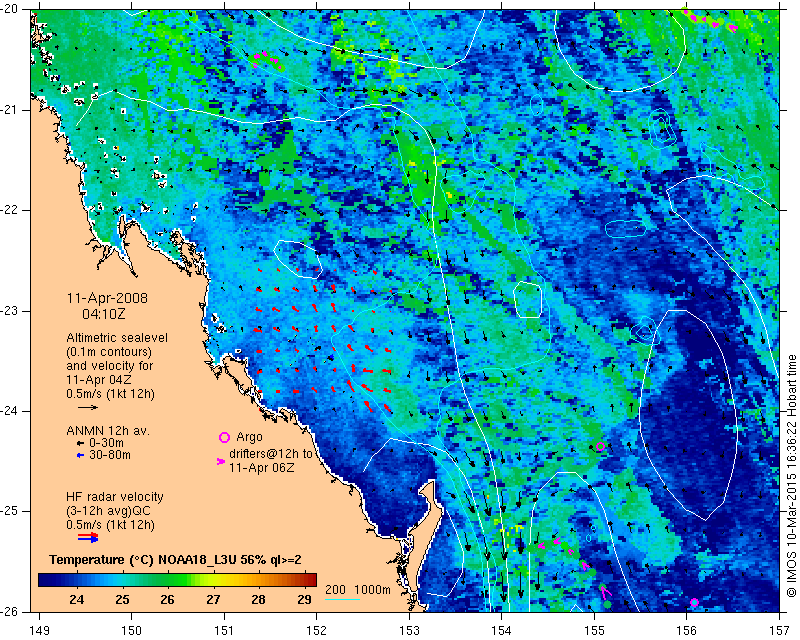Click the longitude axis label 156
800x640 pixels.
[687, 630]
